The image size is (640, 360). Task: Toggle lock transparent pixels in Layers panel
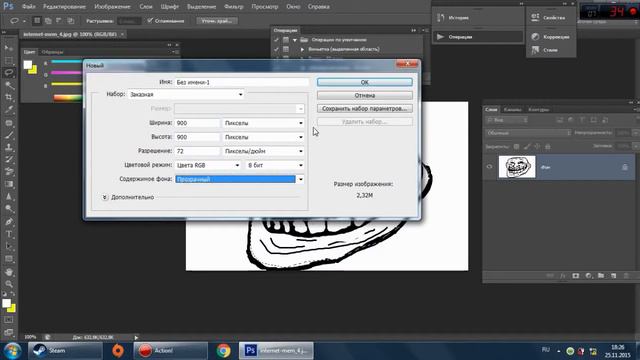click(516, 146)
